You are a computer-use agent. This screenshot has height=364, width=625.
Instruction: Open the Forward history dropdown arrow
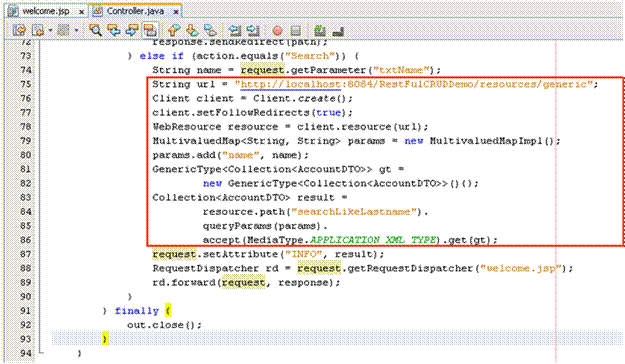[x=76, y=30]
